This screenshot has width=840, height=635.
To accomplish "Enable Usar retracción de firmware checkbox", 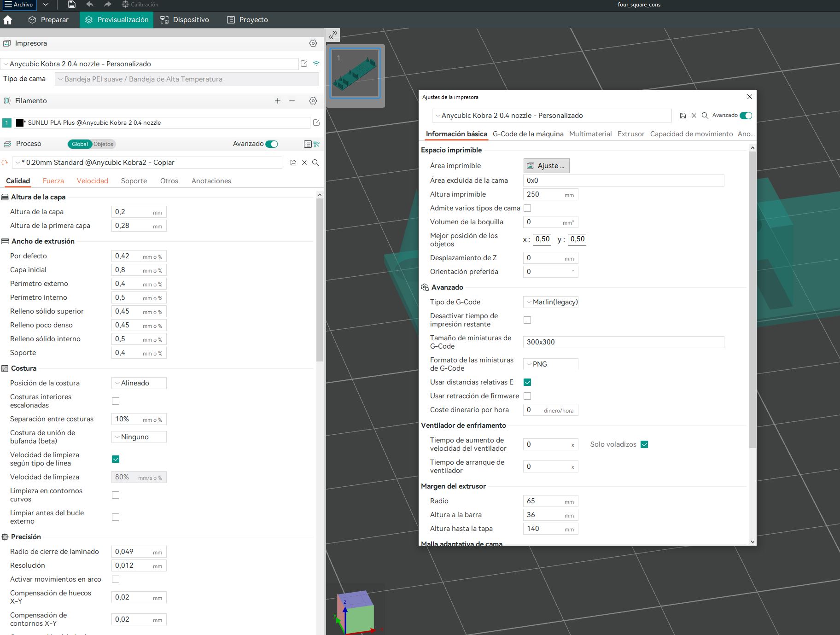I will 527,396.
